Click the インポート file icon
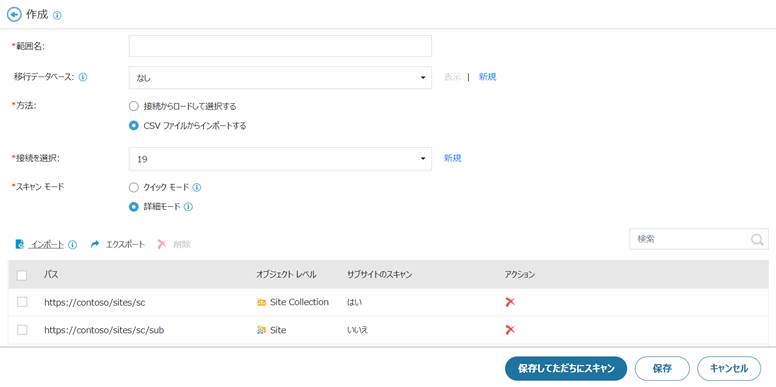Screen dimensions: 776x387 [20, 244]
